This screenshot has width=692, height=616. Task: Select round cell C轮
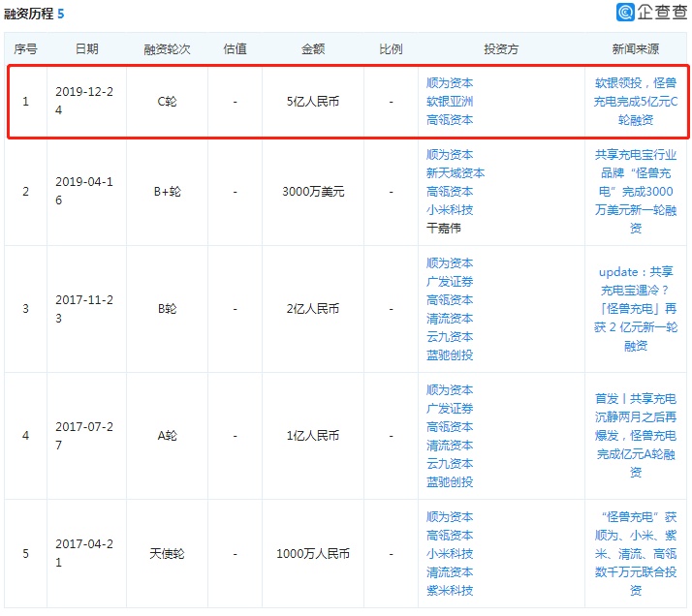pyautogui.click(x=167, y=102)
